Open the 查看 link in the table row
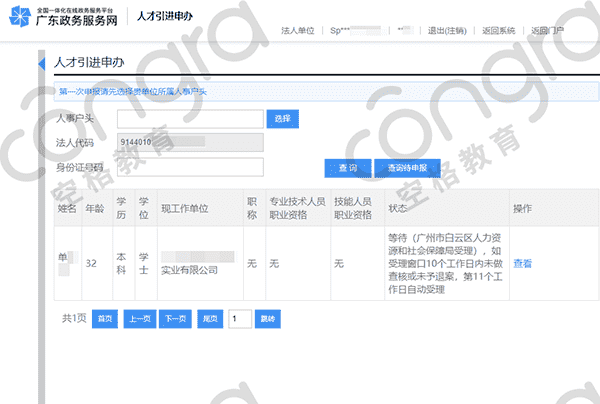600x404 pixels. coord(522,263)
